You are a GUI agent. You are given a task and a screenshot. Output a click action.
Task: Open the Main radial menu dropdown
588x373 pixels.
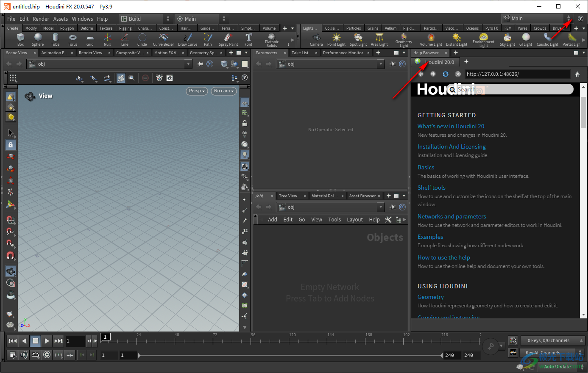pos(201,19)
